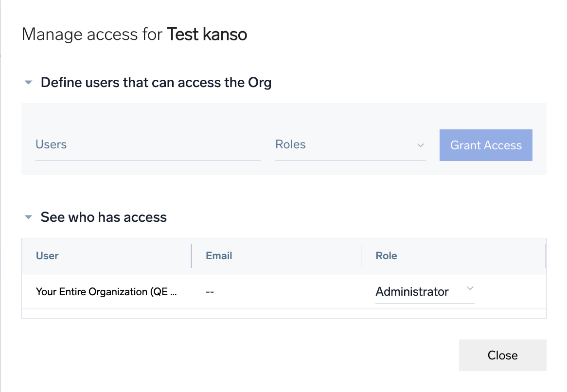This screenshot has width=567, height=392.
Task: Click the '--' email value in the table
Action: (x=210, y=291)
